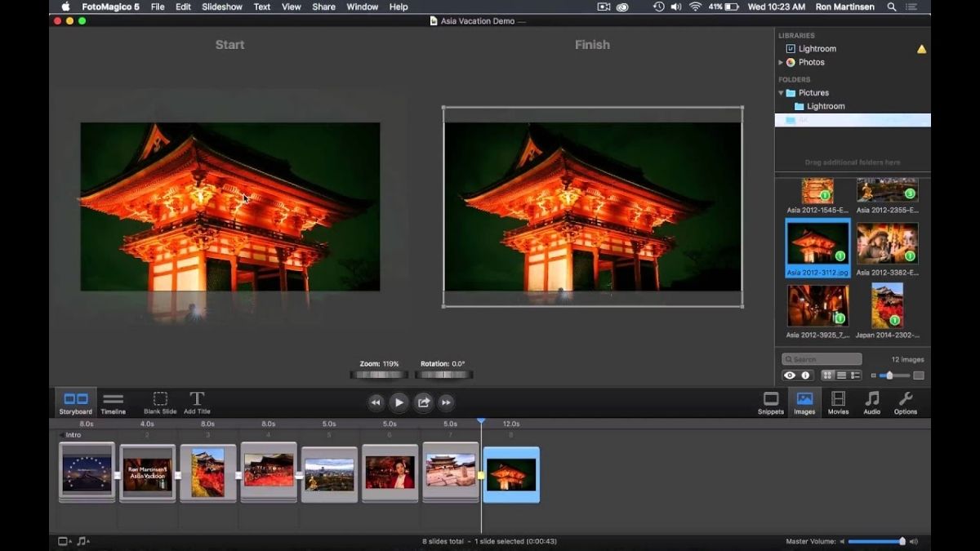
Task: Open the Images panel
Action: pos(804,402)
